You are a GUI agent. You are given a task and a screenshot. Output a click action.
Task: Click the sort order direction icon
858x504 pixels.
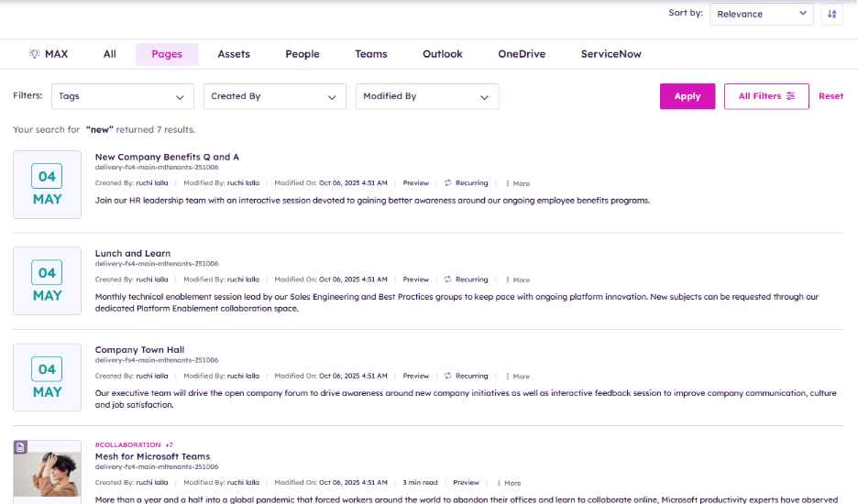click(831, 14)
